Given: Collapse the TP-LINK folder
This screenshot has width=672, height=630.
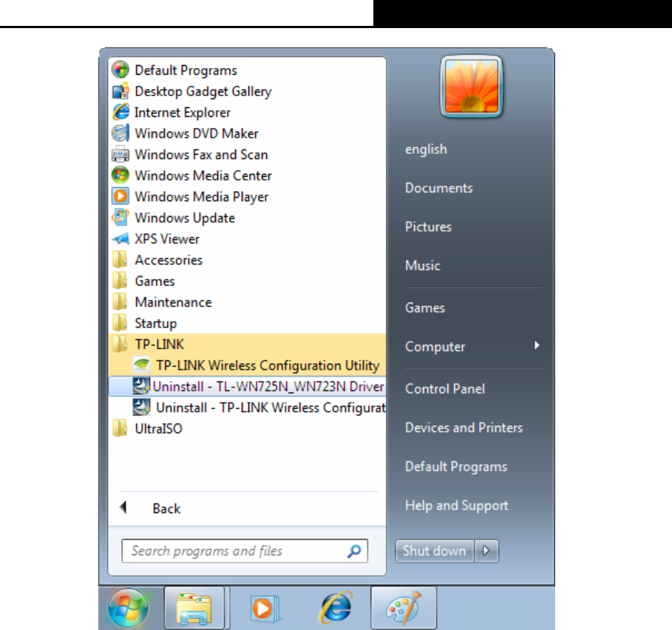Looking at the screenshot, I should point(247,344).
